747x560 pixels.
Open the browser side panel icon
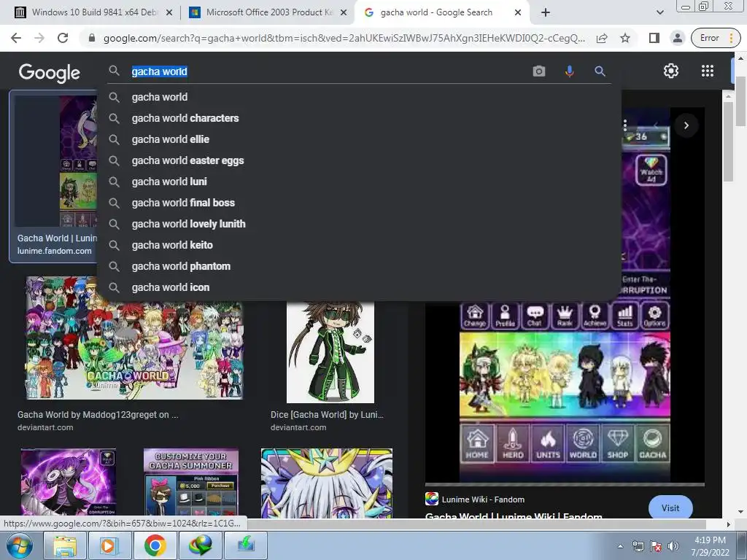click(x=654, y=38)
